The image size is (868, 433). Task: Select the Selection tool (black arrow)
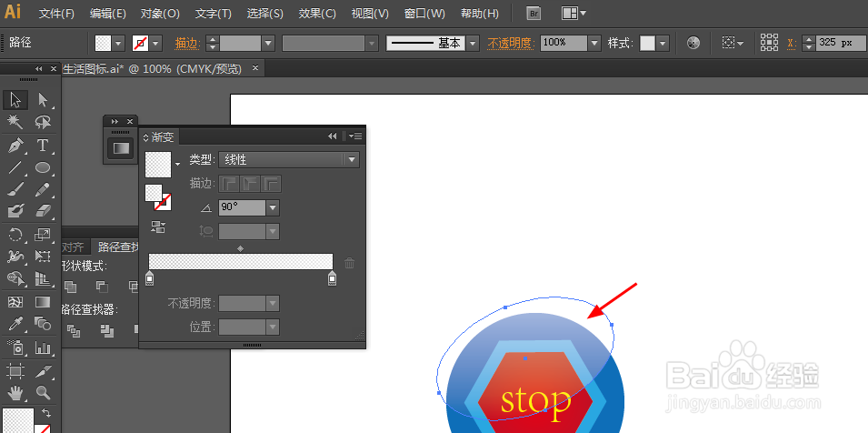[x=15, y=100]
